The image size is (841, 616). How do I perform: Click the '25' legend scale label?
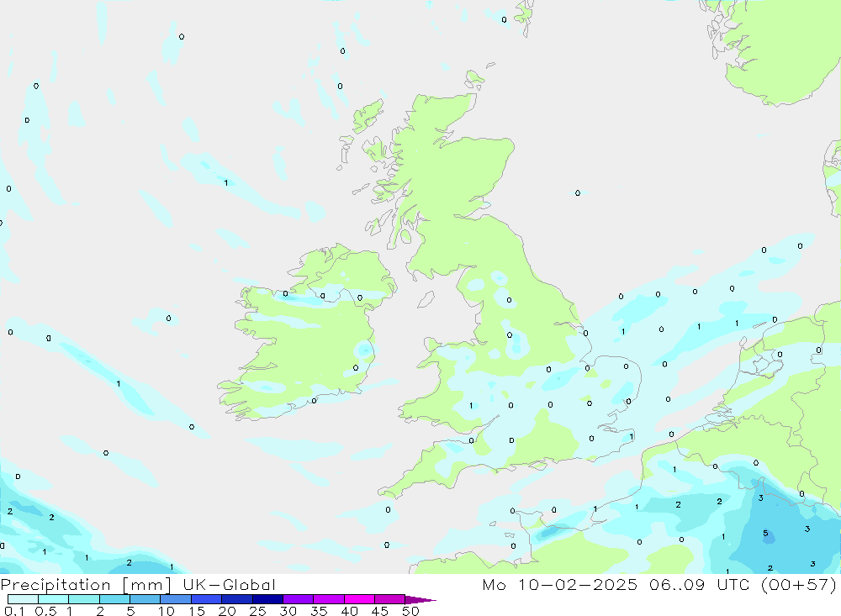(x=258, y=611)
